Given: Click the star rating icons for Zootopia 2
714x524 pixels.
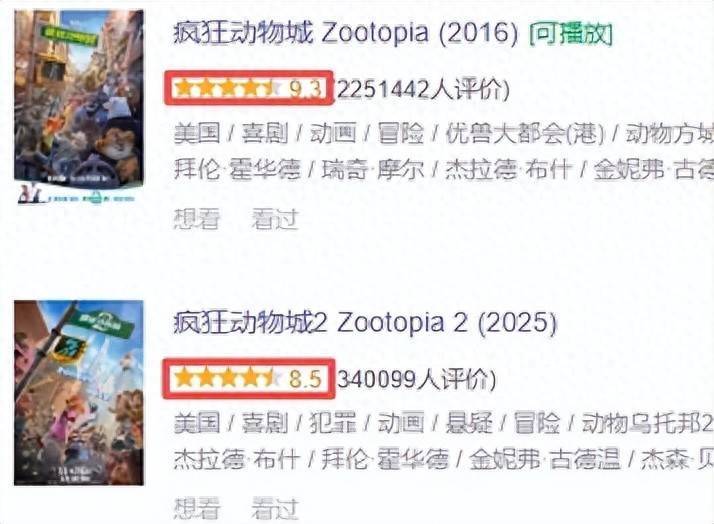Looking at the screenshot, I should click(x=229, y=378).
